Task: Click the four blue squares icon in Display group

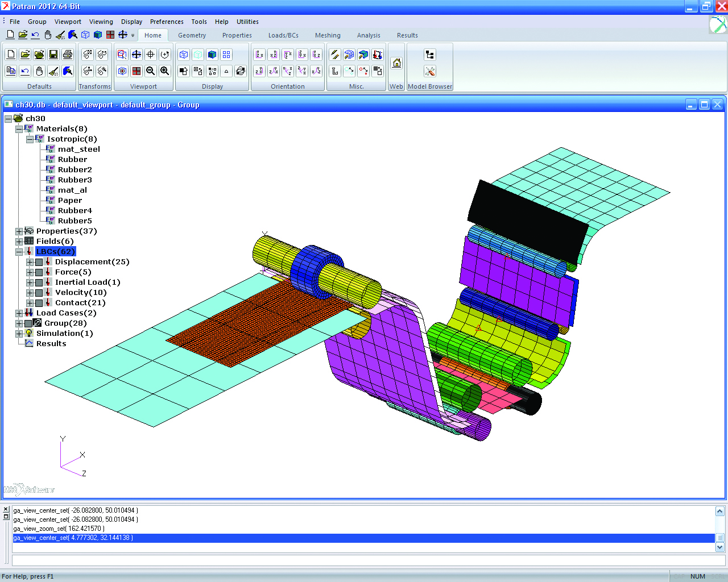Action: (x=226, y=55)
